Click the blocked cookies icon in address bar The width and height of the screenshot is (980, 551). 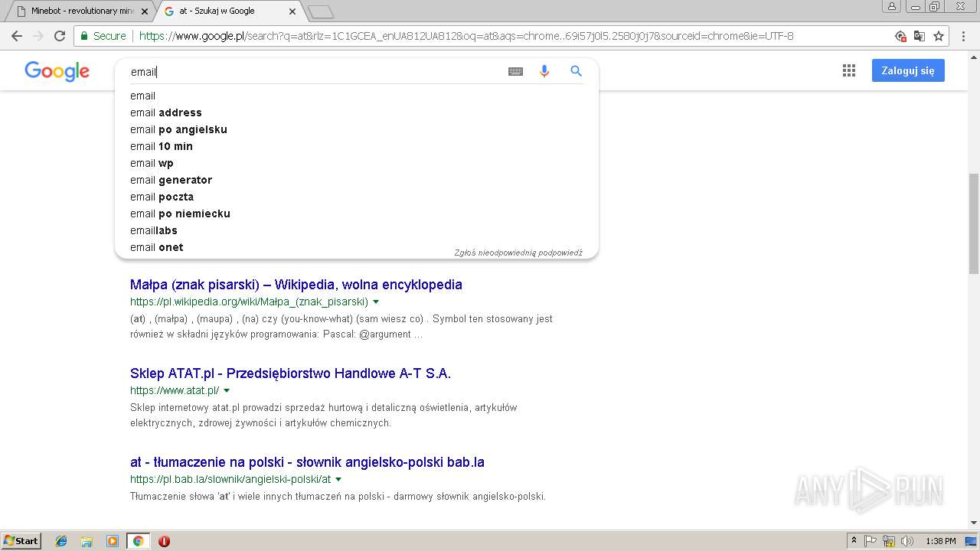pyautogui.click(x=900, y=36)
